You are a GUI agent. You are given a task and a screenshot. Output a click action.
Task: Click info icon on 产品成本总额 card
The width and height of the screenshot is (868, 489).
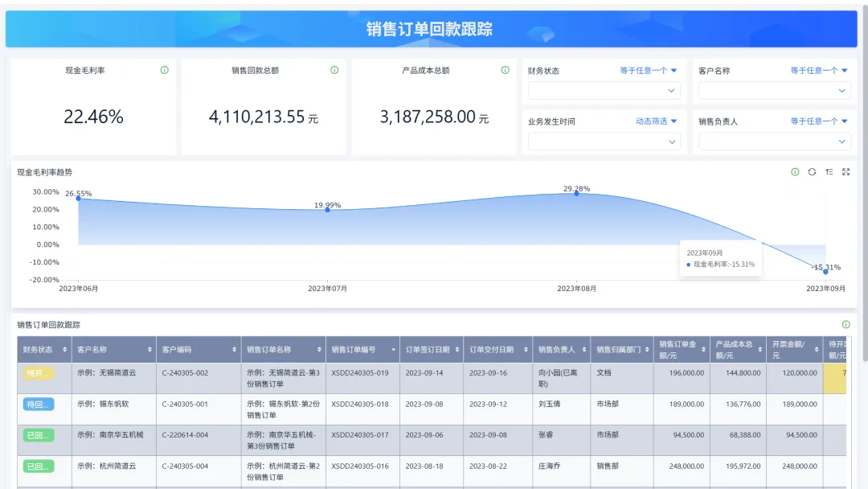[x=505, y=70]
